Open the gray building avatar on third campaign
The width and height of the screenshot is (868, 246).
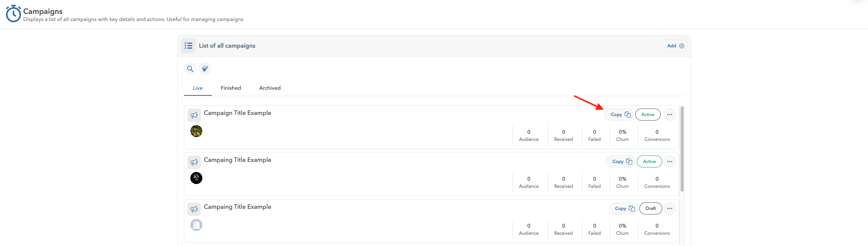196,225
